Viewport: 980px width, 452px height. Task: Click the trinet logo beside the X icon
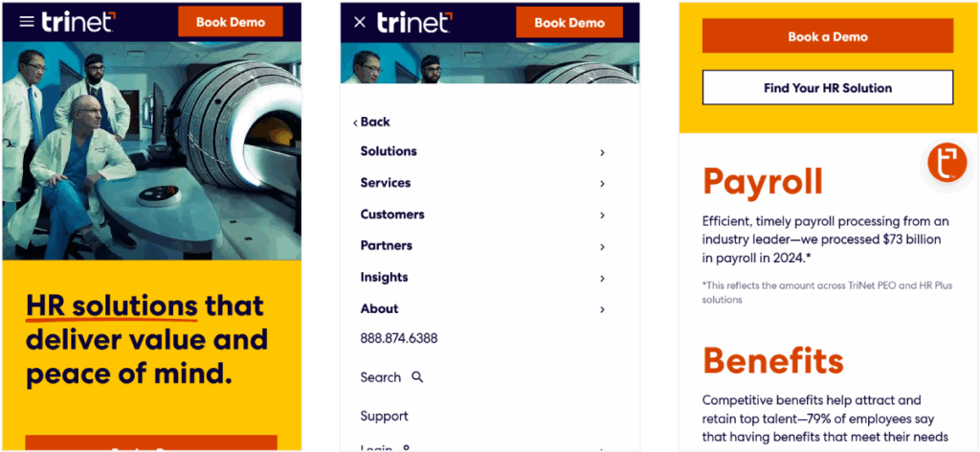coord(414,22)
